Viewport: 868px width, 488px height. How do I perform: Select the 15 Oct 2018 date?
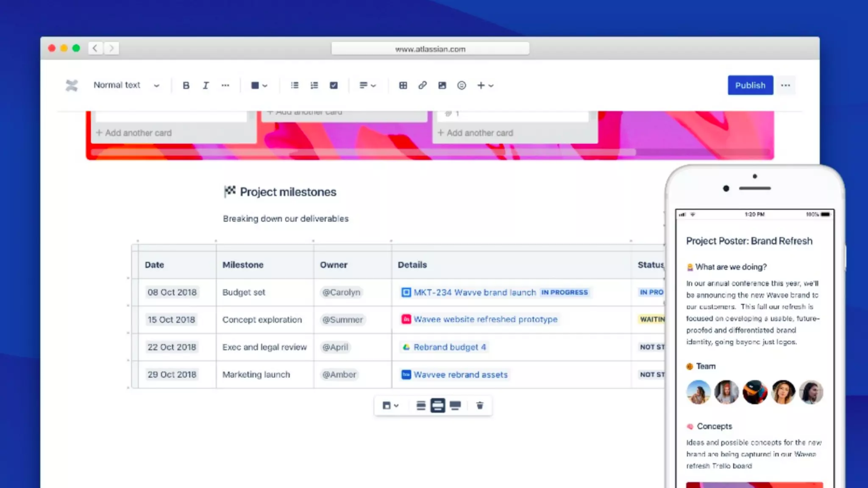pyautogui.click(x=171, y=319)
